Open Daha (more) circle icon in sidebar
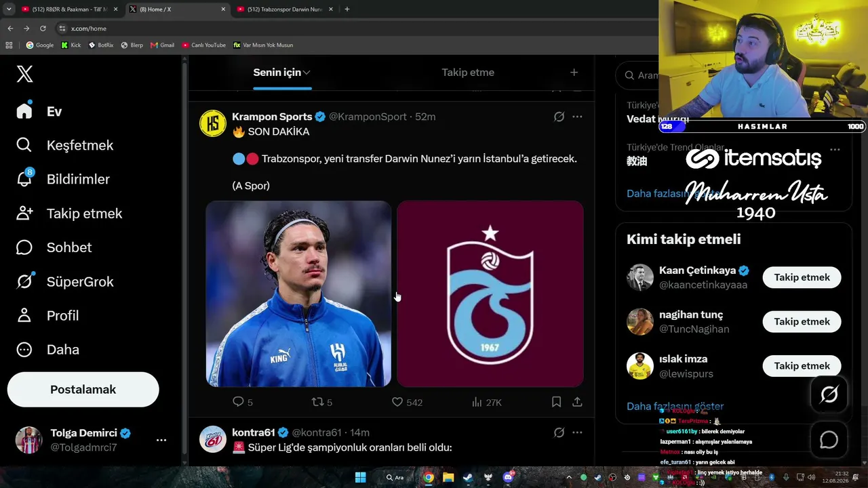The width and height of the screenshot is (868, 488). [x=24, y=349]
